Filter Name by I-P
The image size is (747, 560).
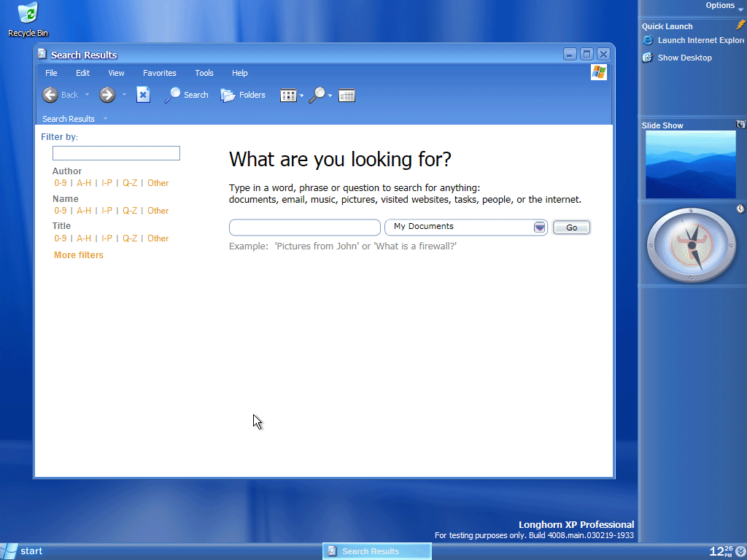point(107,211)
